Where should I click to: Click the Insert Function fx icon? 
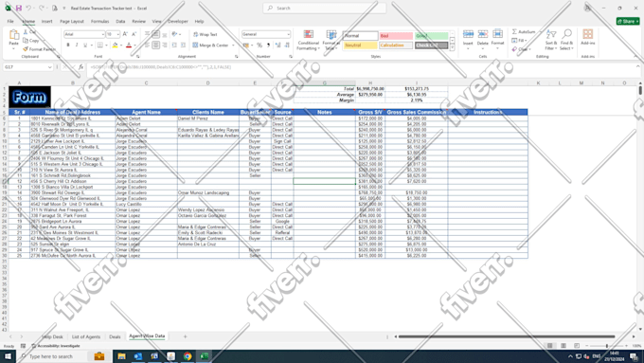tap(80, 67)
